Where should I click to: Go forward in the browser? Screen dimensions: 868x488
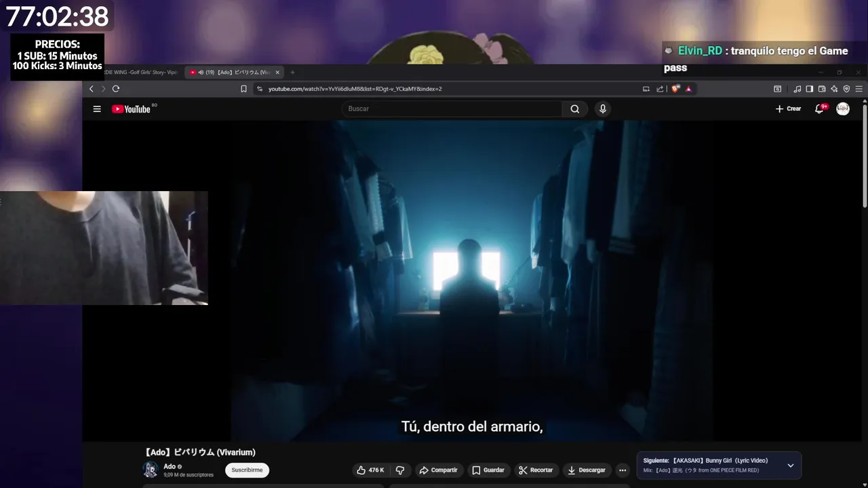point(103,89)
